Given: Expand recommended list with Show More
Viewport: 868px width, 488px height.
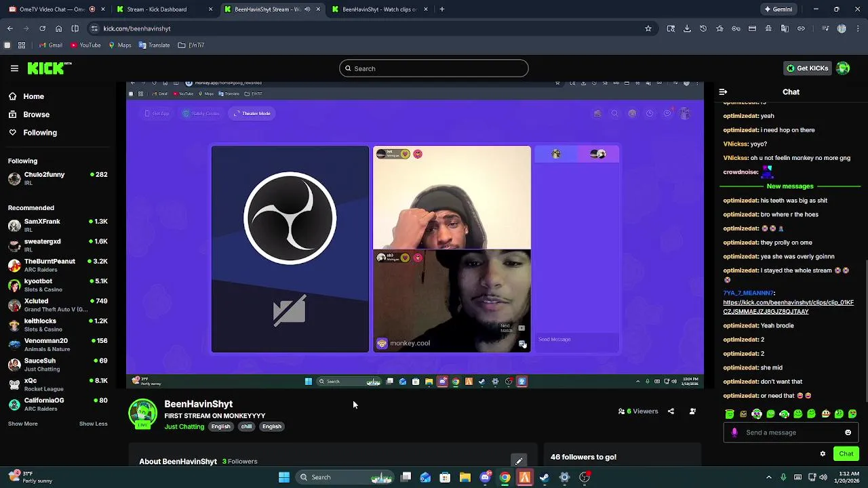Looking at the screenshot, I should click(x=22, y=424).
